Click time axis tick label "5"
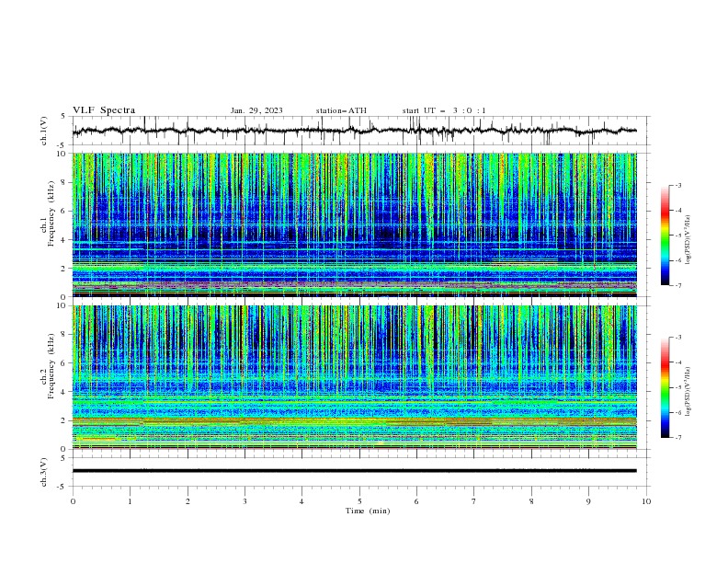 coord(359,501)
